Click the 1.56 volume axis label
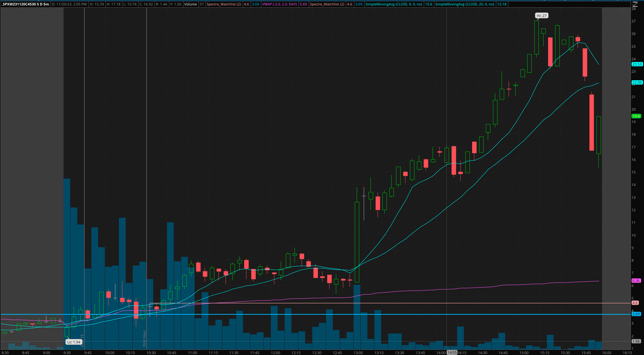 pyautogui.click(x=636, y=341)
